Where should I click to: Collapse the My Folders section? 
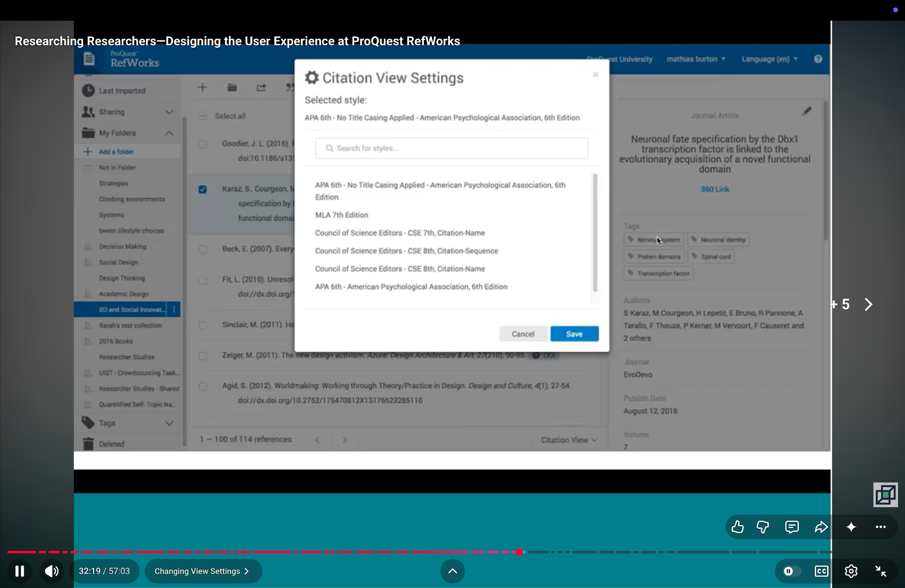click(169, 133)
